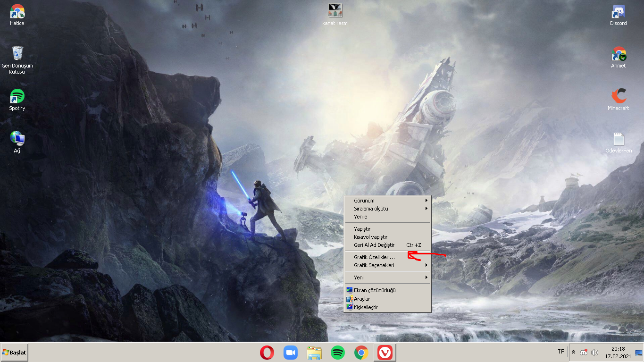
Task: Show hidden system tray icons
Action: tap(573, 352)
